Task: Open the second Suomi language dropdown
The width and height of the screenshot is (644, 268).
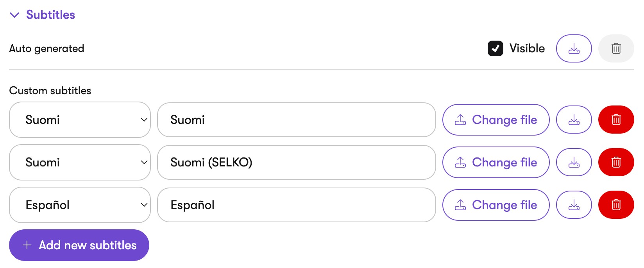Action: [x=80, y=162]
